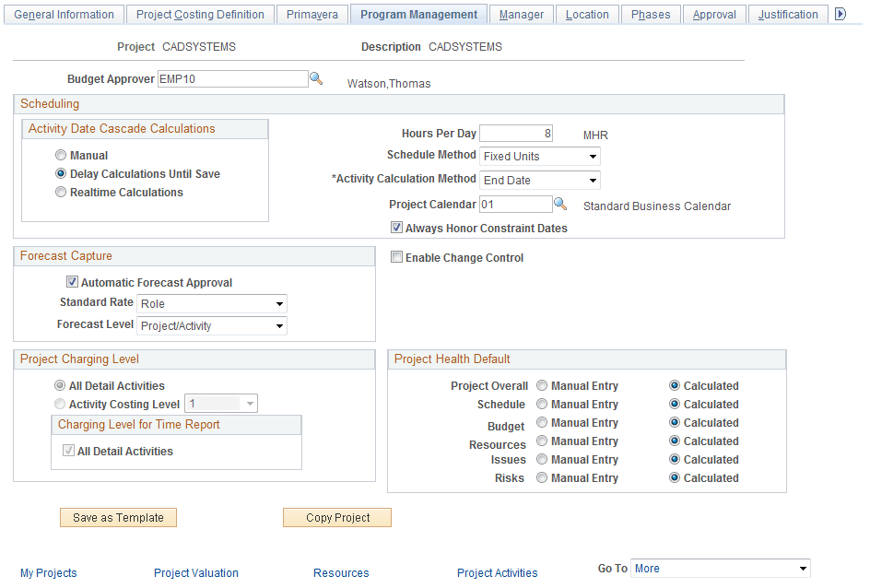870x588 pixels.
Task: Enable the Enable Change Control checkbox
Action: 397,257
